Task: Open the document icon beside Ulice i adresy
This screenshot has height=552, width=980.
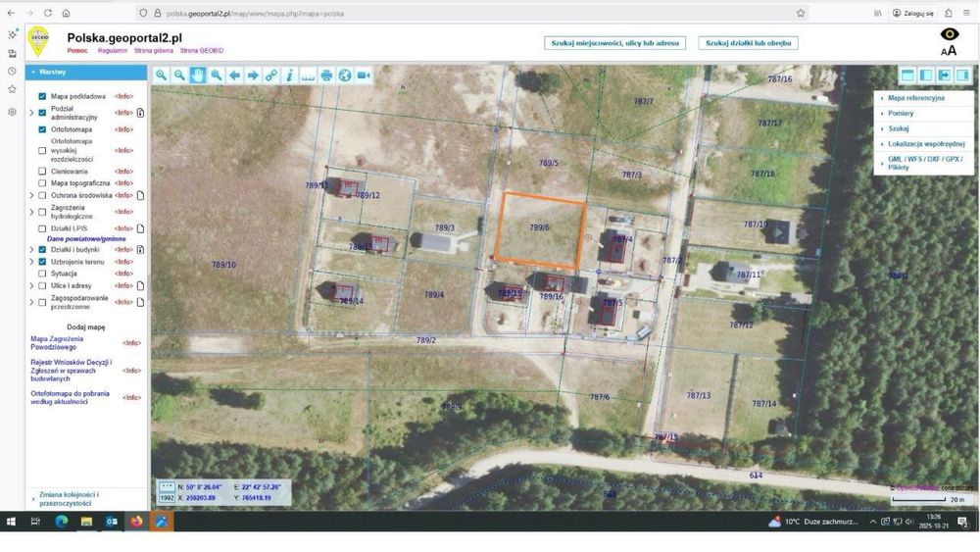Action: pos(140,285)
